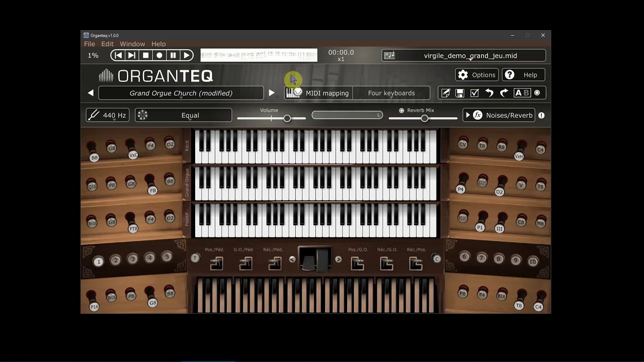The height and width of the screenshot is (362, 644).
Task: Click the Volume slider handle
Action: 287,118
